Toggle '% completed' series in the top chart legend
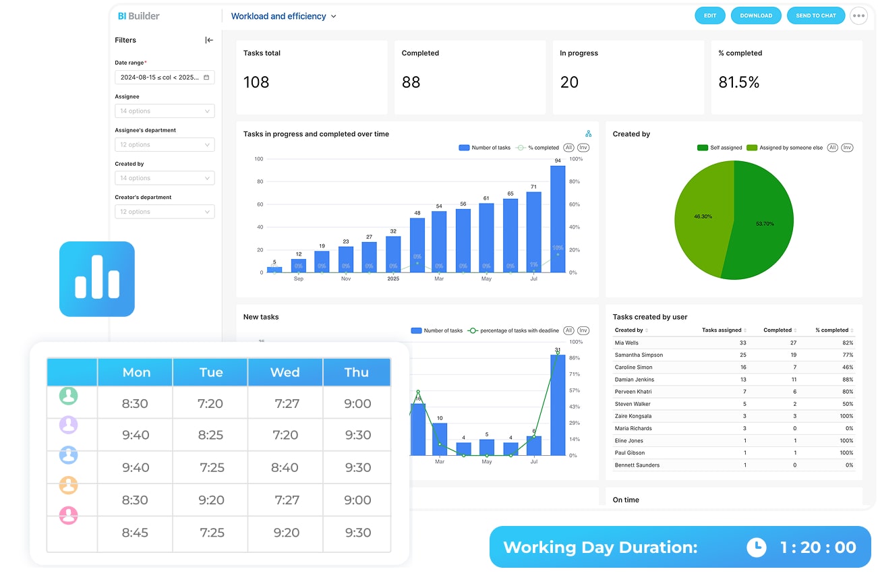The image size is (878, 588). (537, 148)
